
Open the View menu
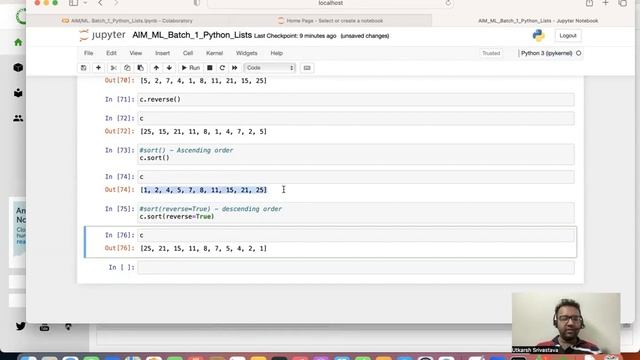point(136,53)
